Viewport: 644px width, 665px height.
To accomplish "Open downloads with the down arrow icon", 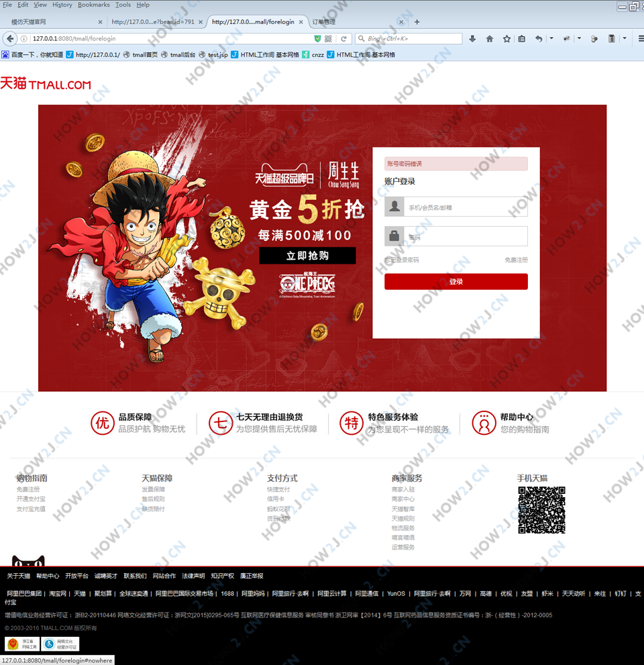I will (x=472, y=39).
